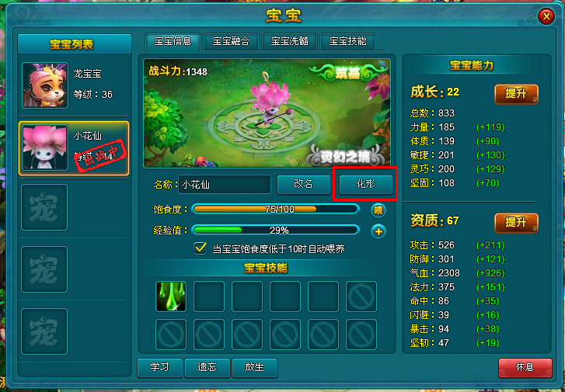The height and width of the screenshot is (392, 565).
Task: Click 提升 button next to 成长
Action: coord(516,94)
